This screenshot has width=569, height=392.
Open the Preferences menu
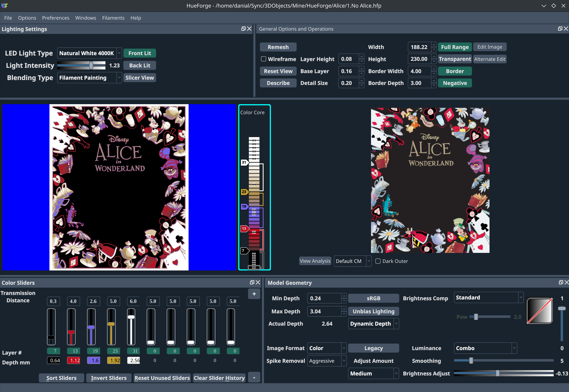click(56, 18)
